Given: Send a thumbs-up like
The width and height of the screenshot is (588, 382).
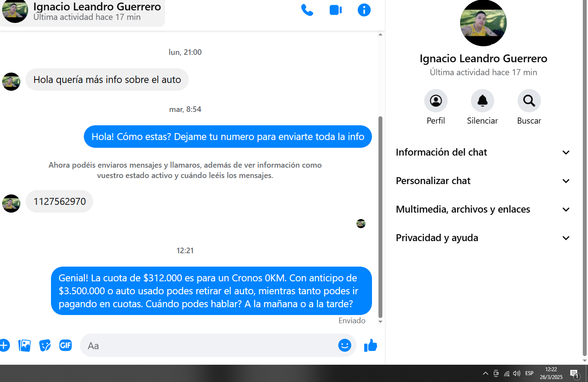Looking at the screenshot, I should point(371,345).
